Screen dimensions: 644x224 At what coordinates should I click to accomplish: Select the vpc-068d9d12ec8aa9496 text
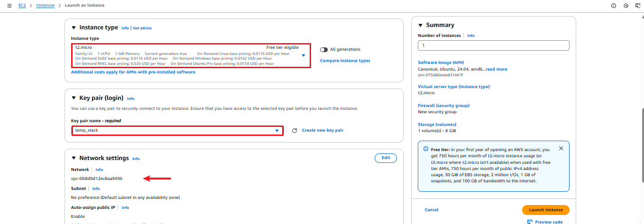pos(97,179)
